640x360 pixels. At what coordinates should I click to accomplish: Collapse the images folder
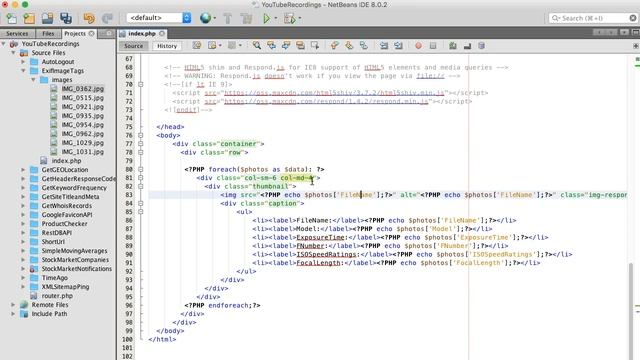tap(33, 80)
